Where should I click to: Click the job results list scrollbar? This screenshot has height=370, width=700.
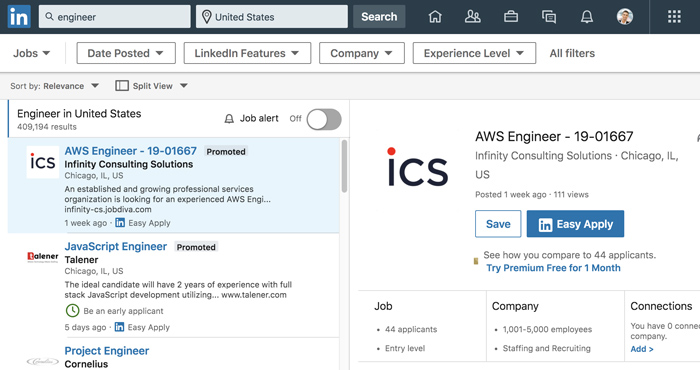pos(344,166)
